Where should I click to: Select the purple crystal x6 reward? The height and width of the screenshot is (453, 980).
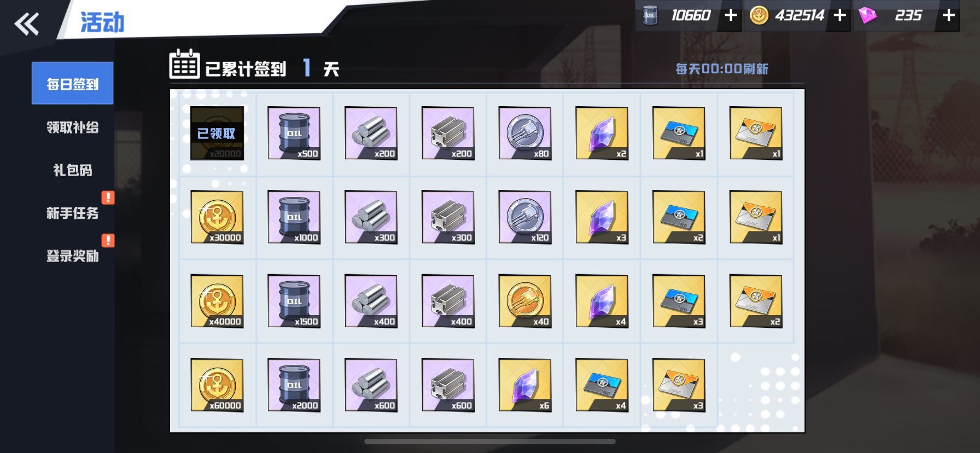[x=525, y=385]
